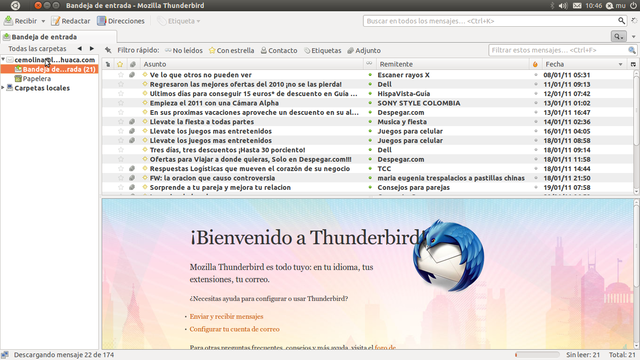640x360 pixels.
Task: Sort by the star column header
Action: pos(120,64)
